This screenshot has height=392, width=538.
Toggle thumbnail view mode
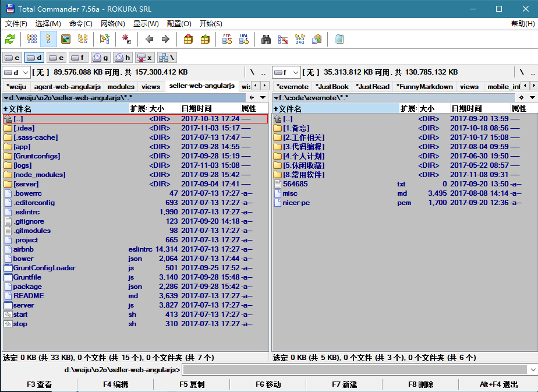pos(66,39)
